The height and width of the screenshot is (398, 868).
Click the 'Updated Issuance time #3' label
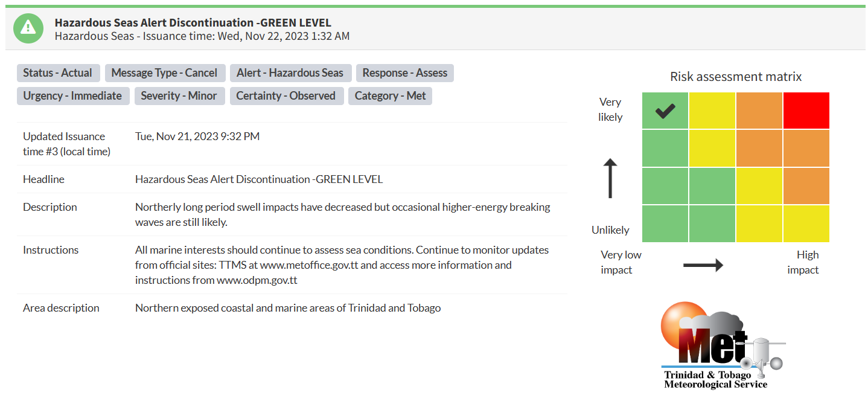point(66,144)
